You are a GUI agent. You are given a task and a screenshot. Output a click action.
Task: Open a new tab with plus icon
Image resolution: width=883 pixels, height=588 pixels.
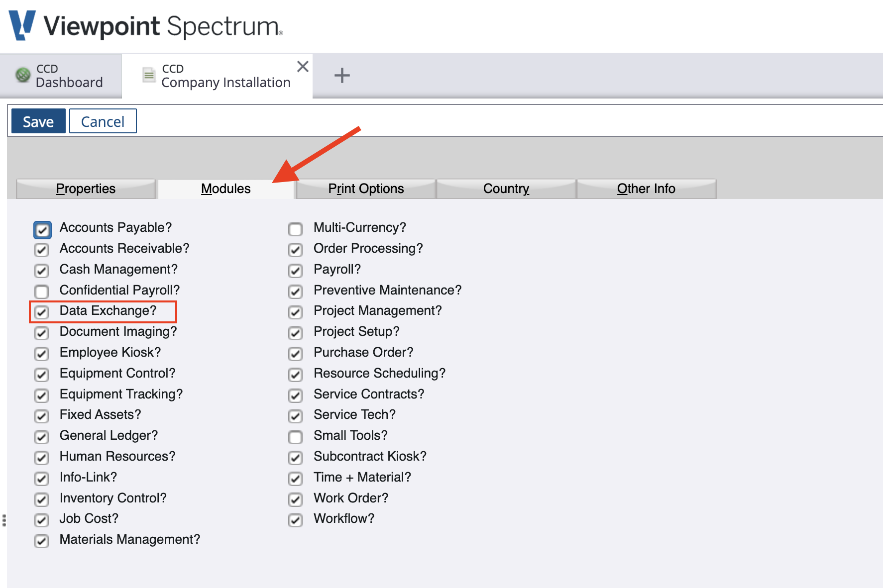[x=342, y=76]
